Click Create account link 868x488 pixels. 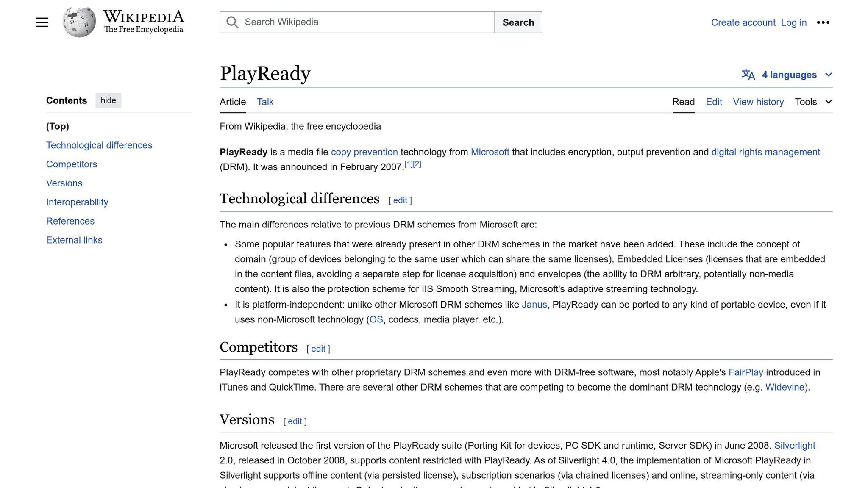[x=743, y=22]
